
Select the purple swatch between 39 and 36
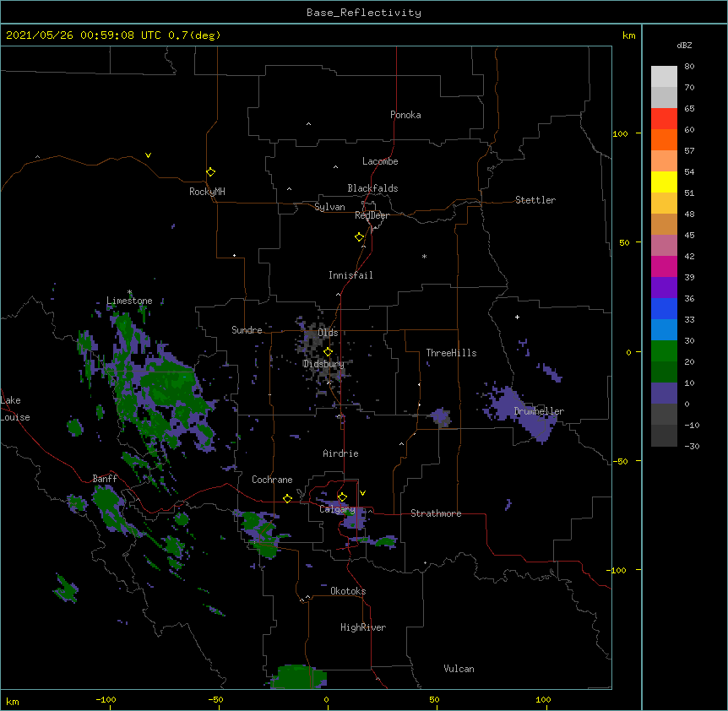pyautogui.click(x=664, y=288)
